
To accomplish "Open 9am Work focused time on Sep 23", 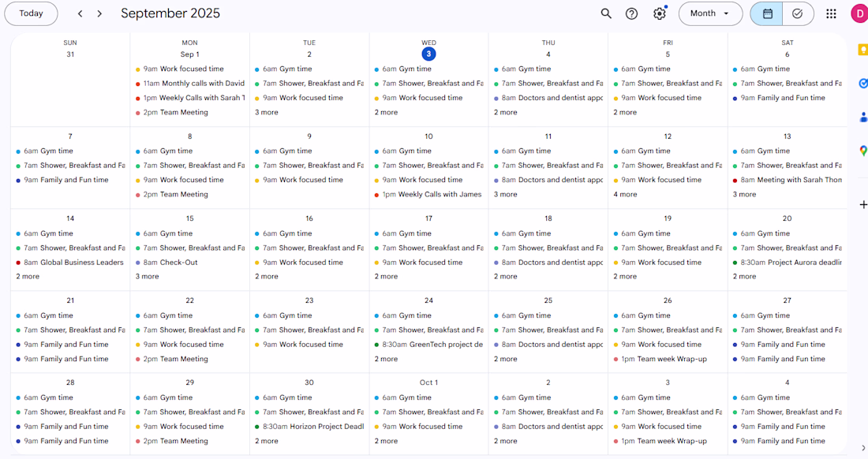I will [x=309, y=345].
